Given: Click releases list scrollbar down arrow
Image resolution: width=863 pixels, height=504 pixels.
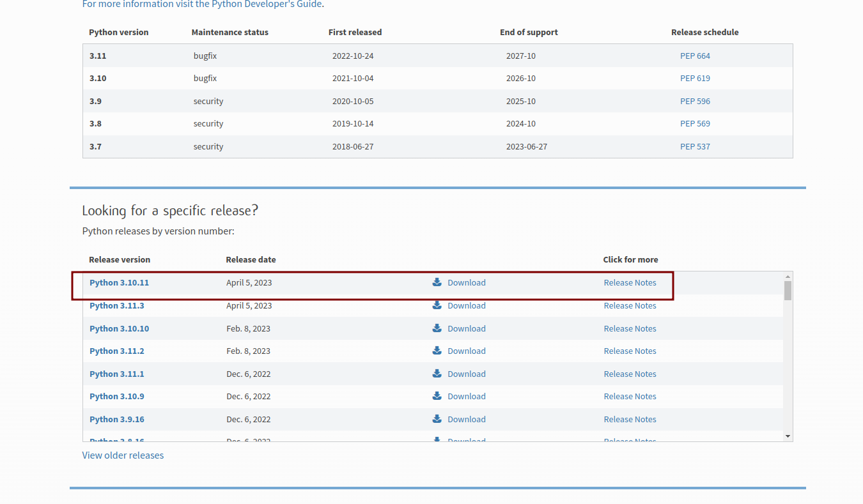Looking at the screenshot, I should [x=788, y=436].
